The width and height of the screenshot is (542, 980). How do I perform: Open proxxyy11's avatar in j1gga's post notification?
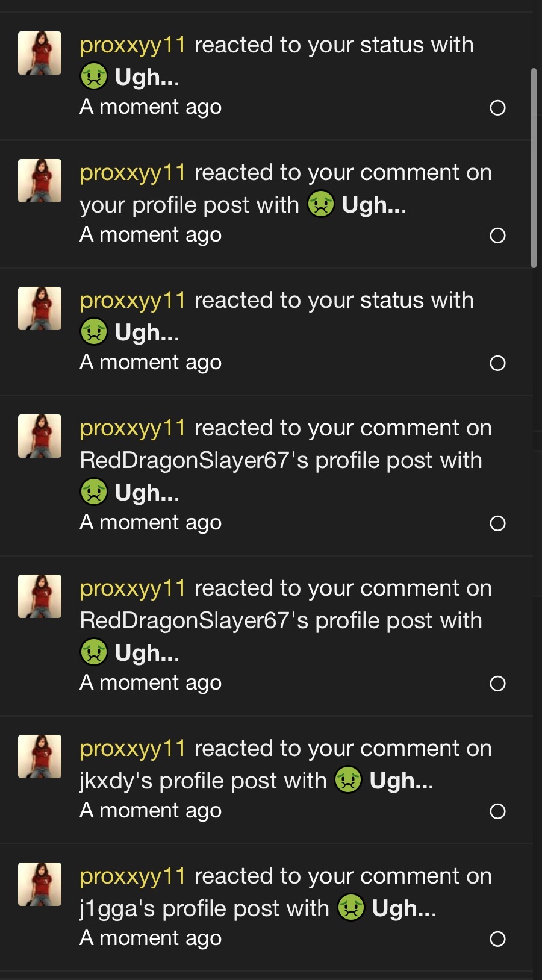pos(40,884)
